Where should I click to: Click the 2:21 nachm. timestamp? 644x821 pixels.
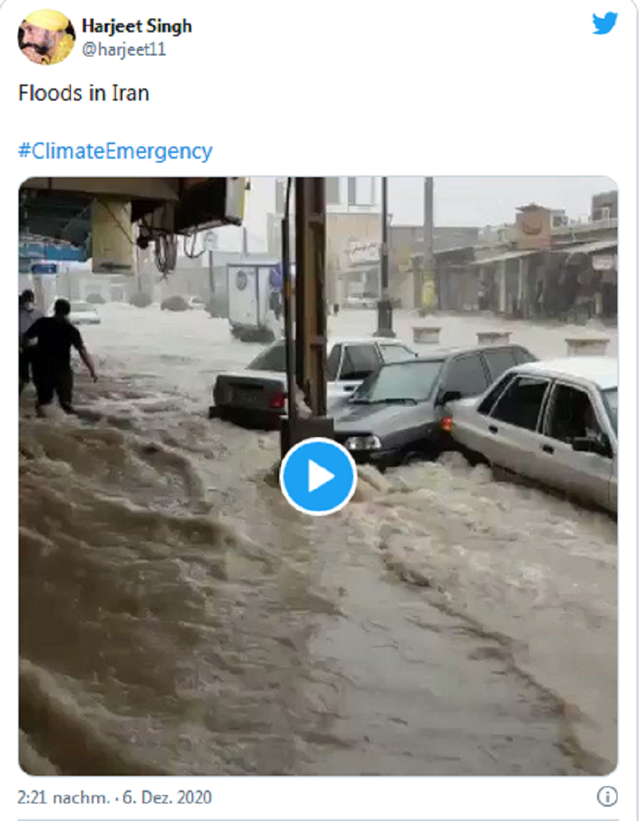tap(63, 798)
